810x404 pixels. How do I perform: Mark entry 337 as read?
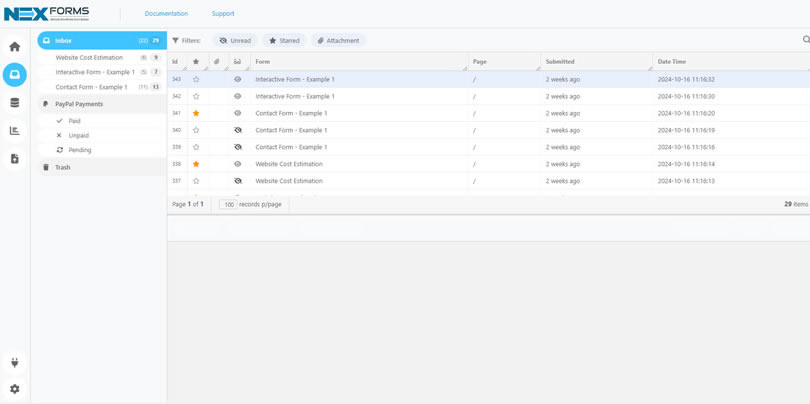coord(238,181)
